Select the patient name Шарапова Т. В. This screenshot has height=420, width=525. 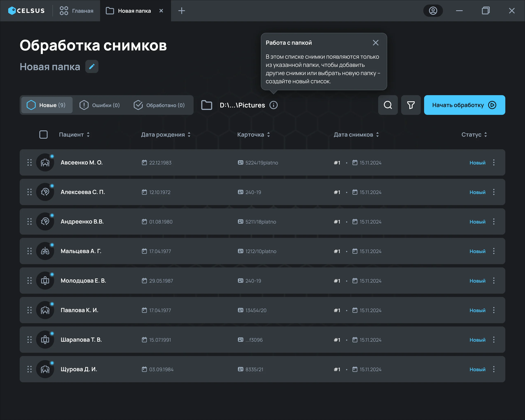point(81,340)
